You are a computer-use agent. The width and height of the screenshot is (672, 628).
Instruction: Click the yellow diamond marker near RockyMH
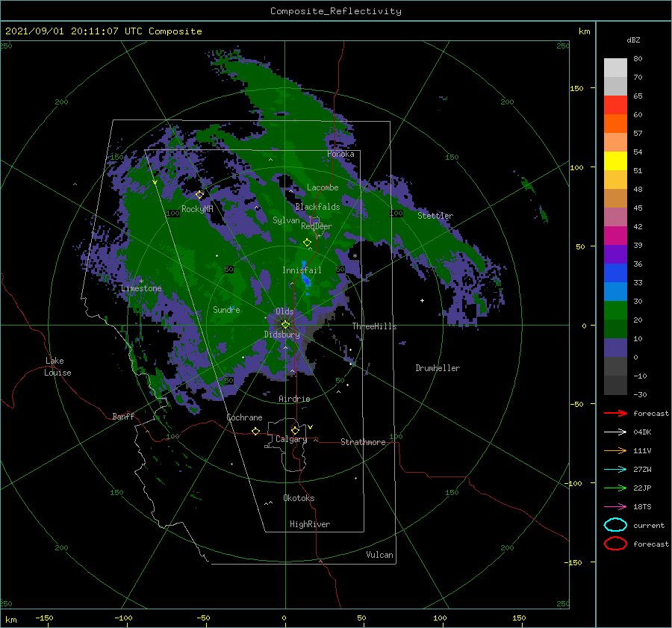199,195
